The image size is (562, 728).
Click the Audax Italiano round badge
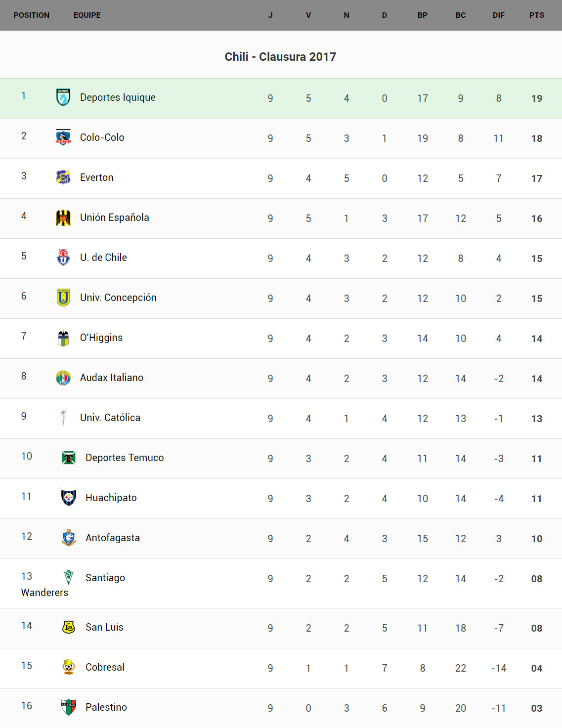coord(63,378)
